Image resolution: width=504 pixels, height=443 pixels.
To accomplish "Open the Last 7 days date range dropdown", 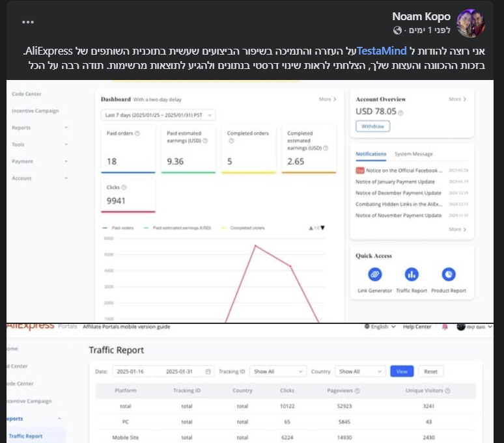I will point(158,115).
